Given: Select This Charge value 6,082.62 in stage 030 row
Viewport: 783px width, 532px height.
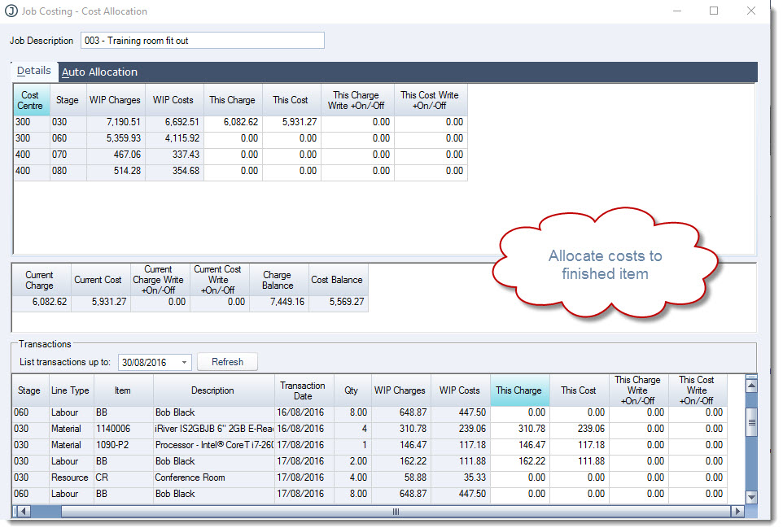Looking at the screenshot, I should (233, 122).
